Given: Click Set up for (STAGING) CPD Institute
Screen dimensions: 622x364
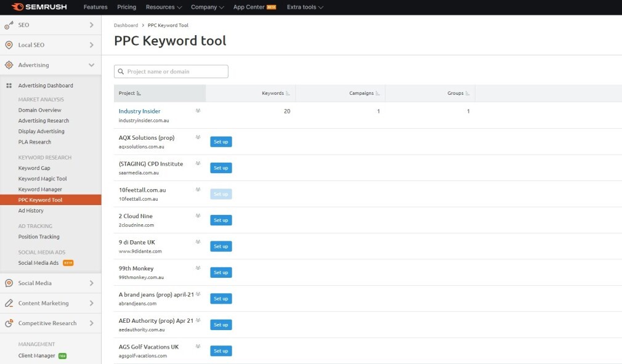Looking at the screenshot, I should [x=221, y=168].
